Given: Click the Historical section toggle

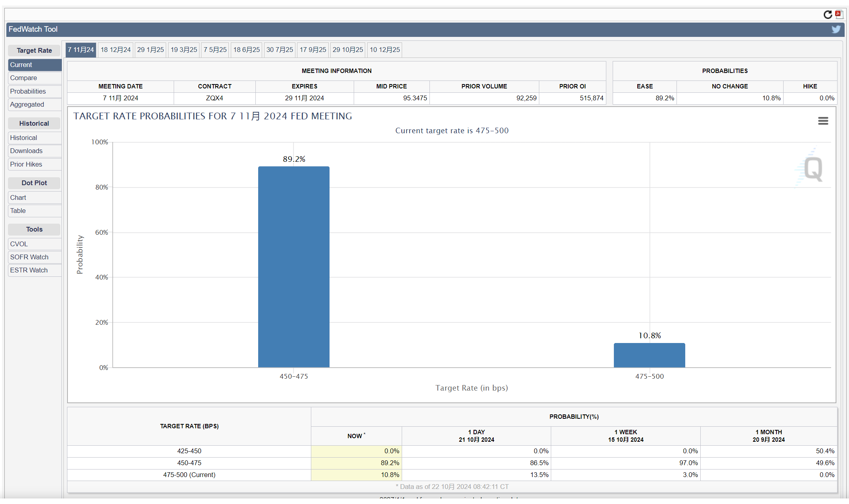Looking at the screenshot, I should 34,123.
